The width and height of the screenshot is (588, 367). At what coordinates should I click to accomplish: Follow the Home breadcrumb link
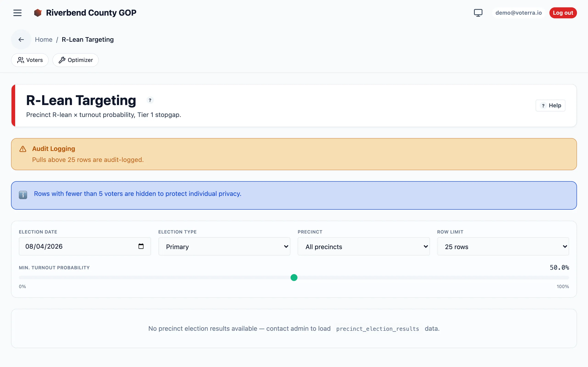(44, 39)
